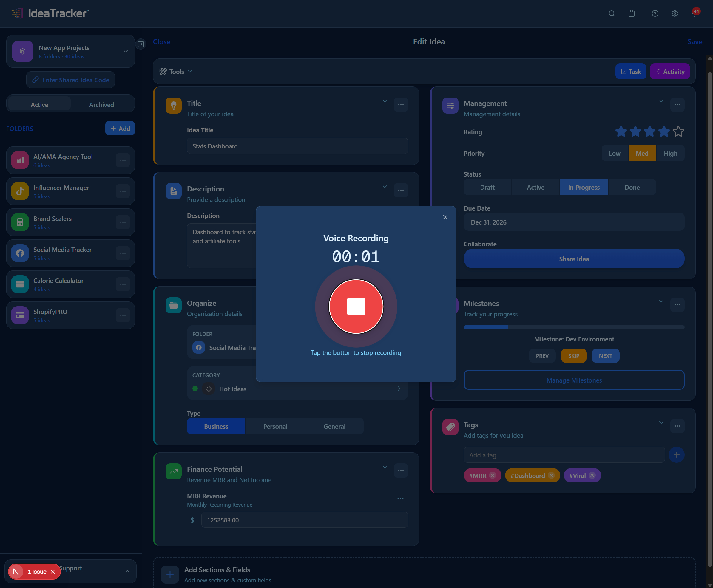Collapse the Title section
Screen dimensions: 713x588
[x=385, y=101]
